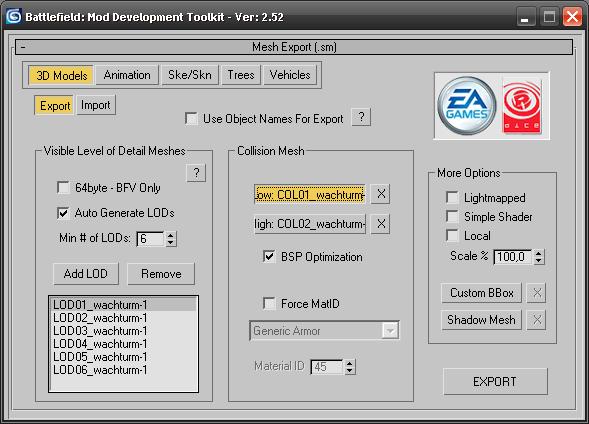589x424 pixels.
Task: Enable Force MatID checkbox
Action: (x=269, y=303)
